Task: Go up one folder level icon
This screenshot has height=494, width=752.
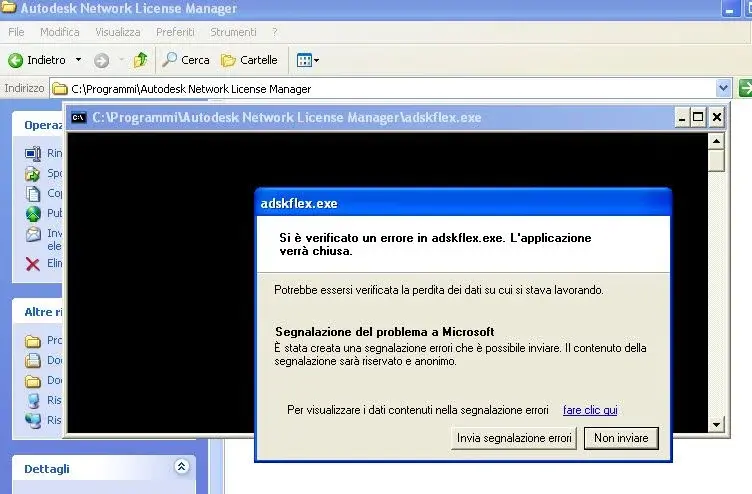Action: (x=141, y=60)
